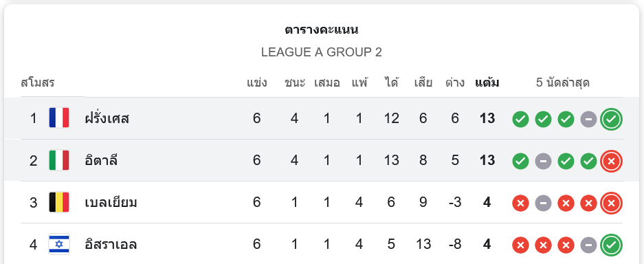Screen dimensions: 644x264
Task: Open Israel's latest match win icon
Action: pos(611,245)
